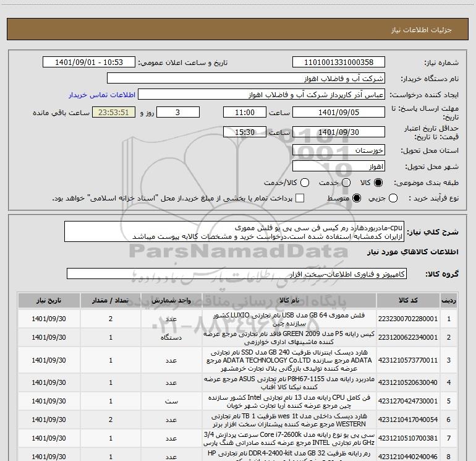Screen dimensions: 476x461
Task: Click the GREEN 2009 computer case item name
Action: tap(289, 338)
